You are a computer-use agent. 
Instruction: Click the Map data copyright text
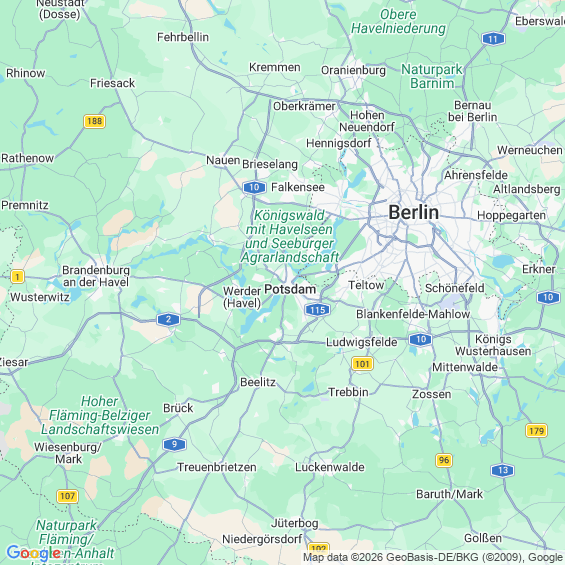click(433, 558)
